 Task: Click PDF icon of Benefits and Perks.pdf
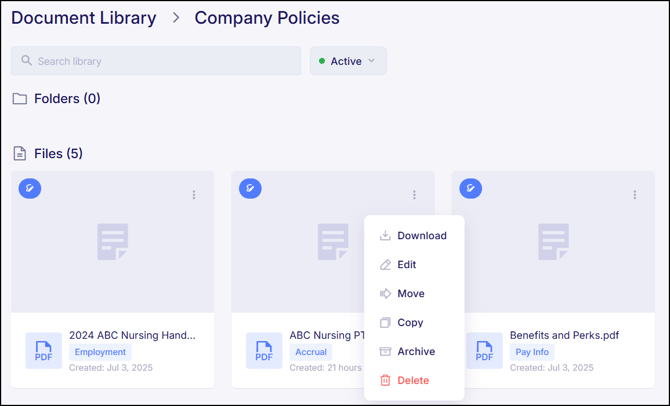click(x=485, y=351)
